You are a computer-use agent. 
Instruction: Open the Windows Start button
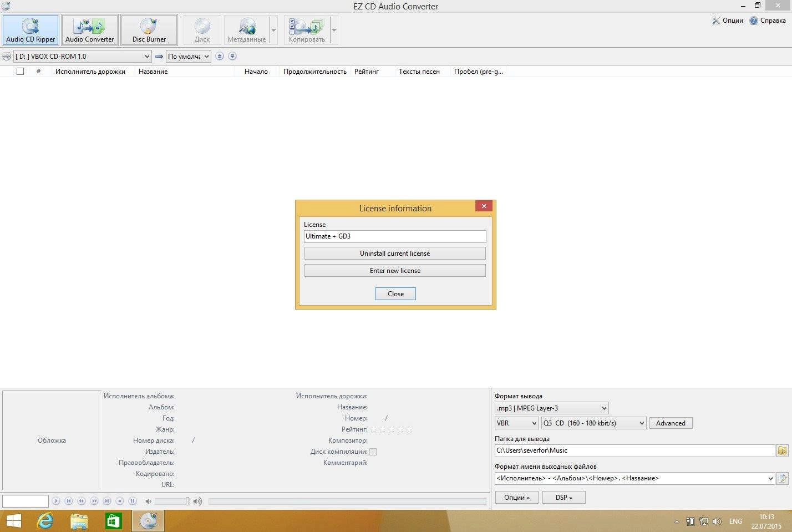click(13, 521)
